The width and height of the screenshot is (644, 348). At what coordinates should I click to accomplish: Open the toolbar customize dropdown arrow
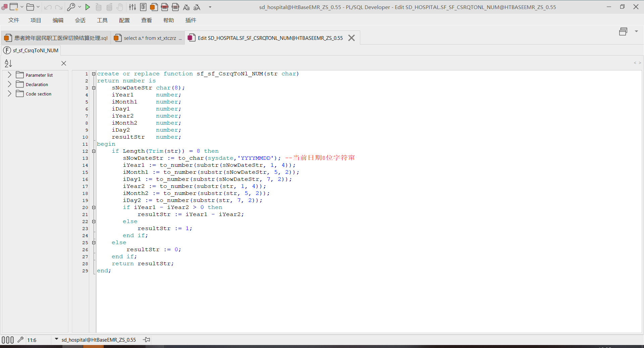tap(210, 7)
